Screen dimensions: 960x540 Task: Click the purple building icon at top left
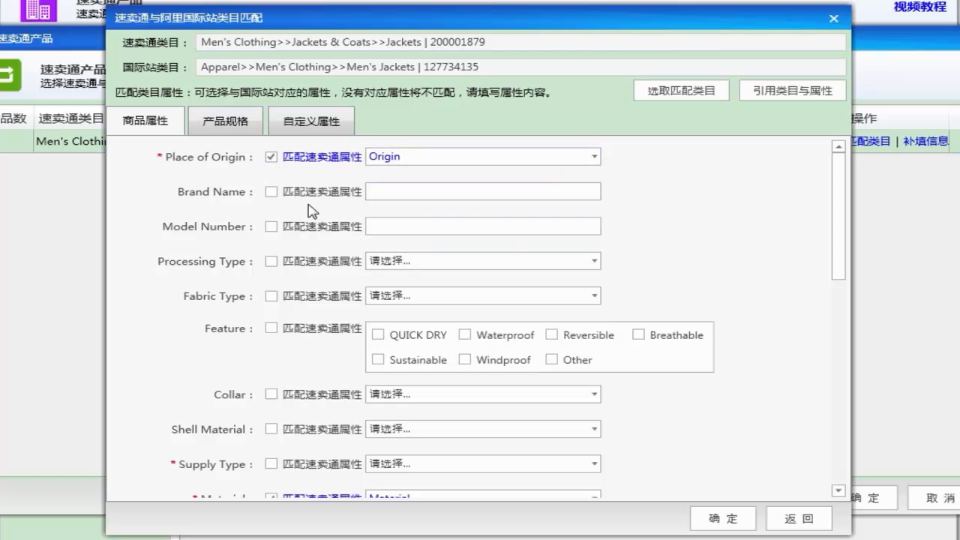click(38, 10)
